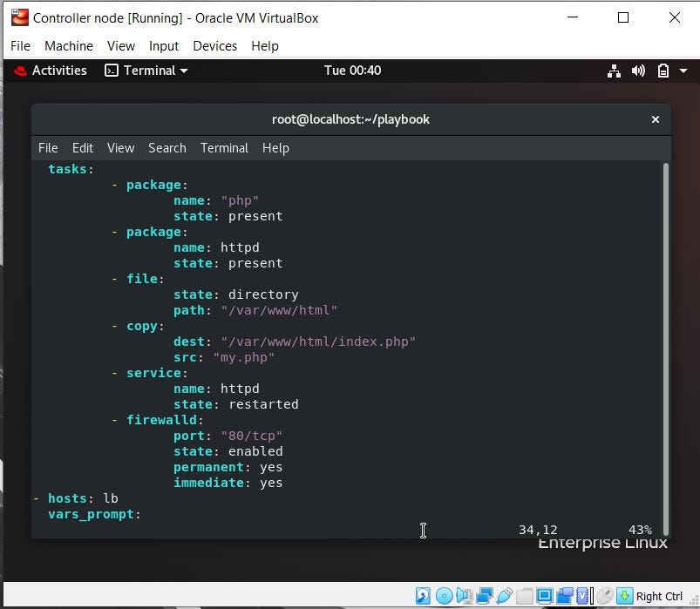Click the volume speaker icon in top bar
This screenshot has width=700, height=609.
pyautogui.click(x=638, y=71)
